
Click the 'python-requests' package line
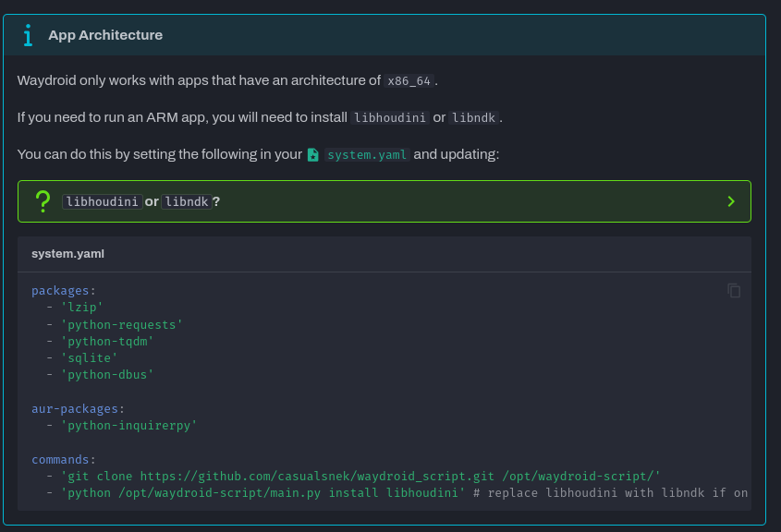121,324
